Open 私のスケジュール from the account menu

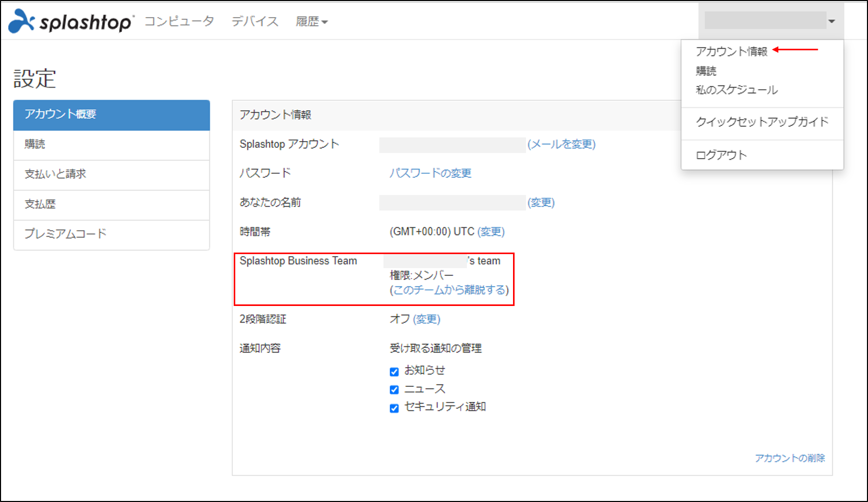click(736, 90)
